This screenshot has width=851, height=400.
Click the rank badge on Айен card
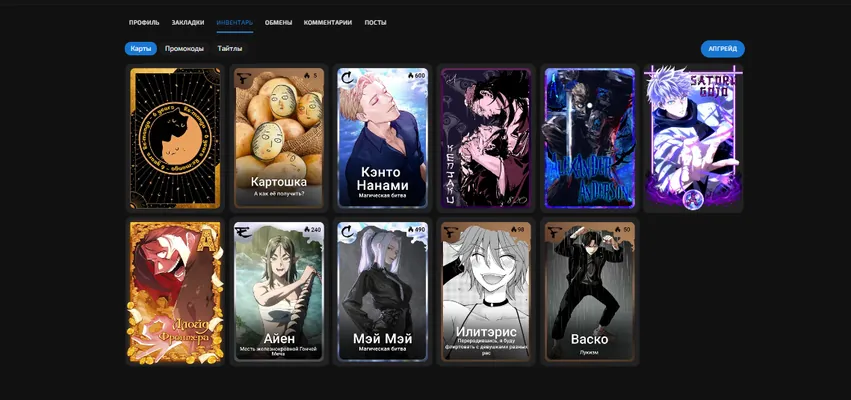point(243,232)
